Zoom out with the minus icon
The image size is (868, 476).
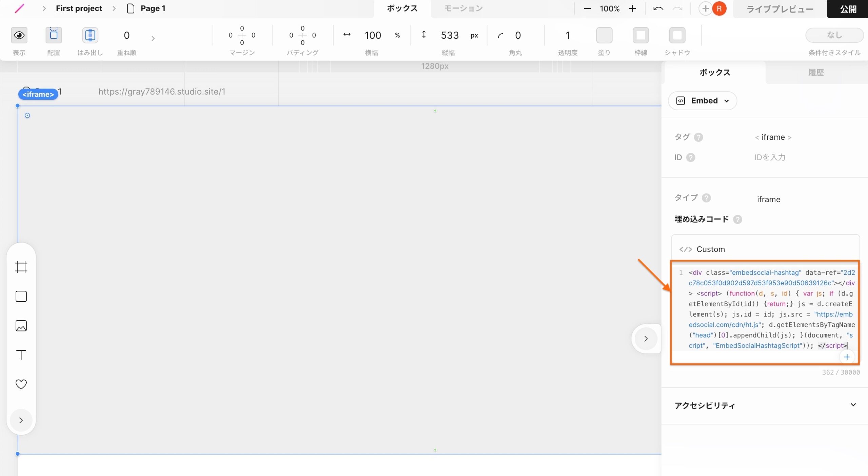click(x=587, y=8)
